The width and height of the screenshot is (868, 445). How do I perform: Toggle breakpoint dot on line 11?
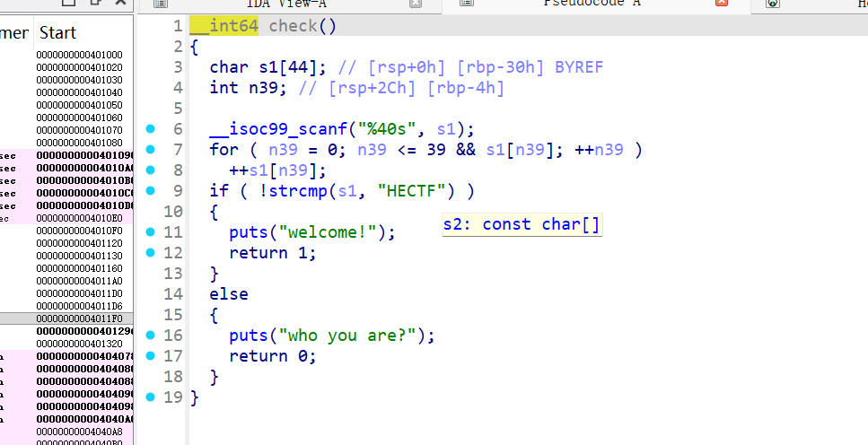151,231
